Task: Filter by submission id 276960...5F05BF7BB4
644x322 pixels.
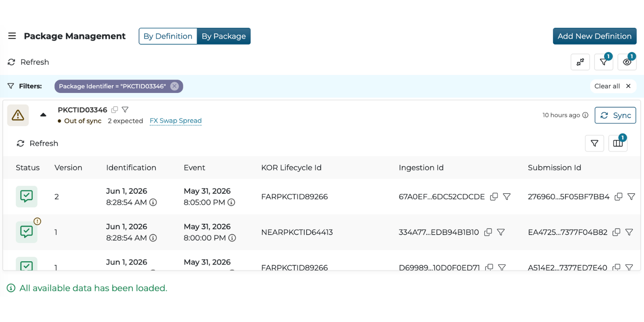Action: (x=631, y=196)
